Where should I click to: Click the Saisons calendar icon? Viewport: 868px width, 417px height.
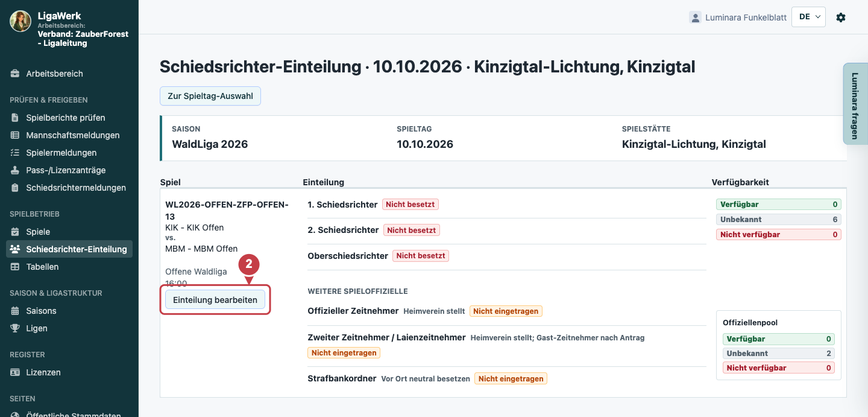pyautogui.click(x=15, y=311)
